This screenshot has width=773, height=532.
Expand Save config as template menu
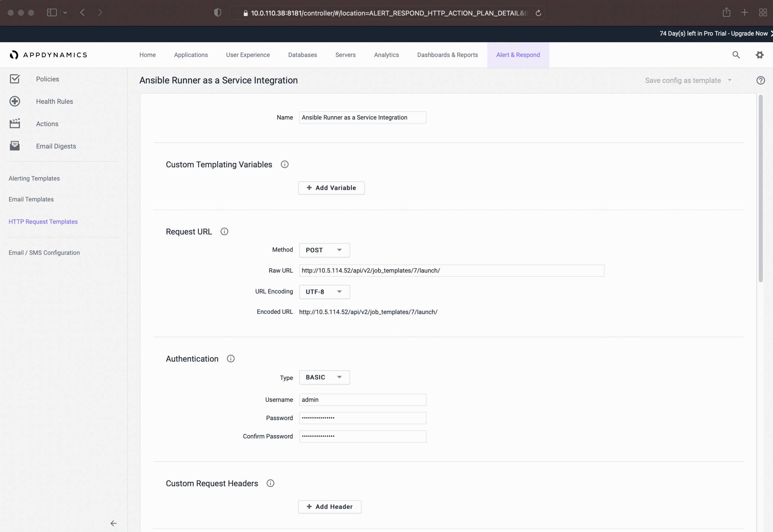point(729,80)
